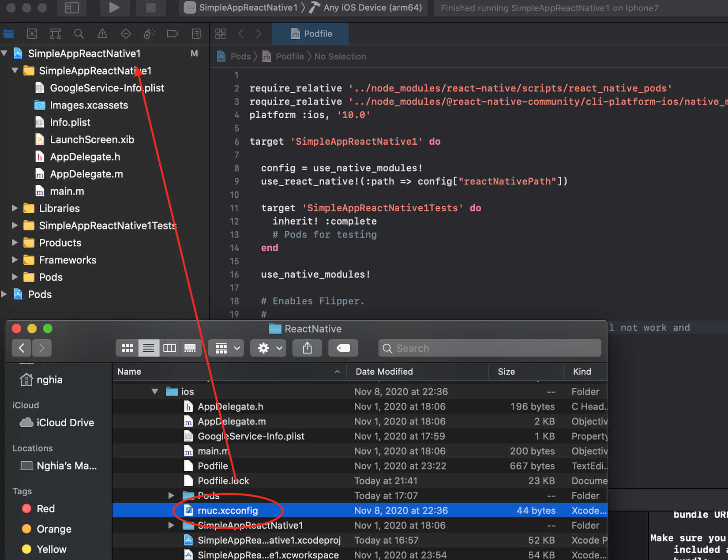Open the Report navigator icon
The image size is (728, 560).
click(196, 34)
